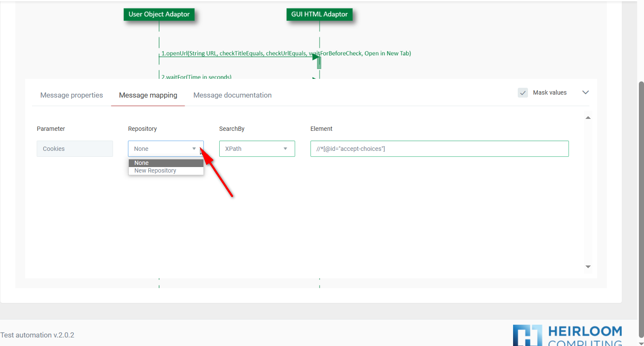Screen dimensions: 644x346
Task: Click the GUI HTML Adaptor header
Action: pyautogui.click(x=319, y=14)
